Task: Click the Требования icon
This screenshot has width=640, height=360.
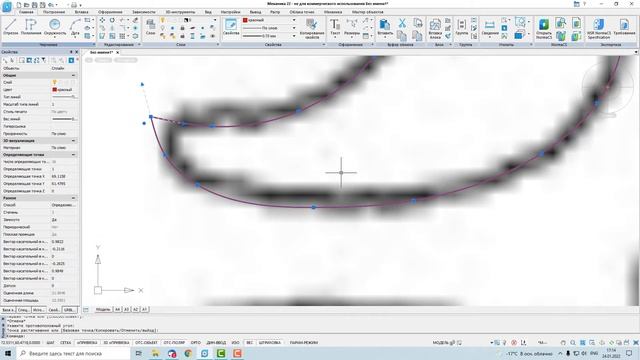Action: (x=624, y=27)
